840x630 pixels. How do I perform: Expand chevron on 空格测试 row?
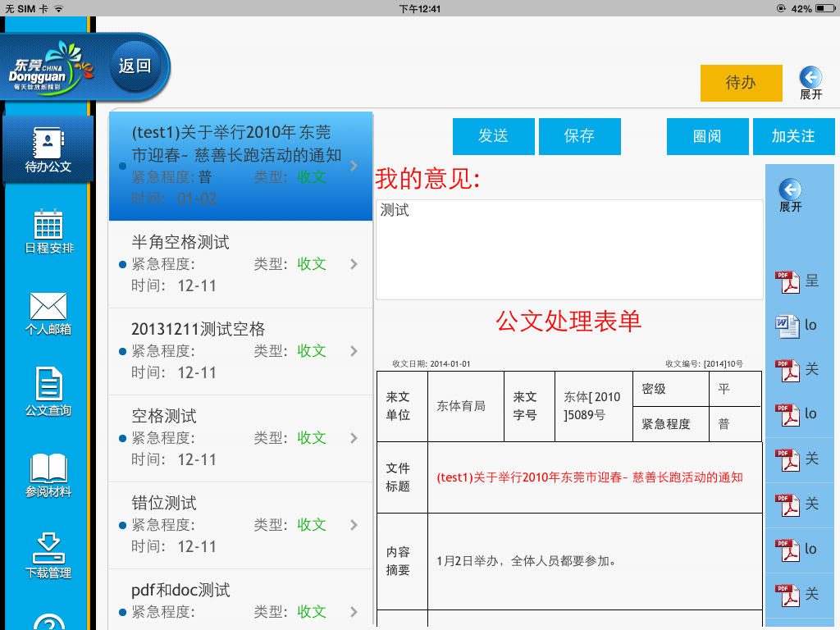pos(354,438)
